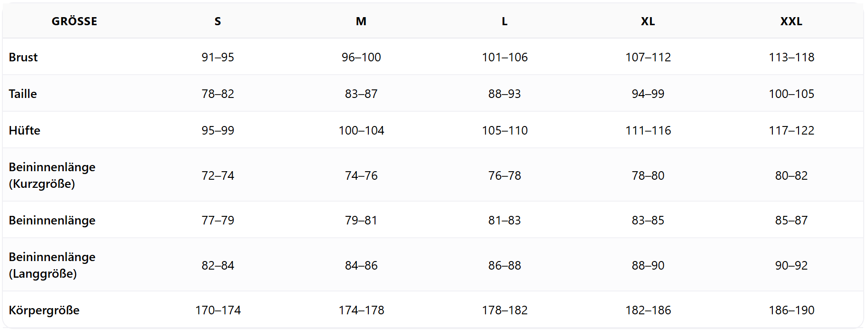
Task: Select the S size column header
Action: coord(217,21)
